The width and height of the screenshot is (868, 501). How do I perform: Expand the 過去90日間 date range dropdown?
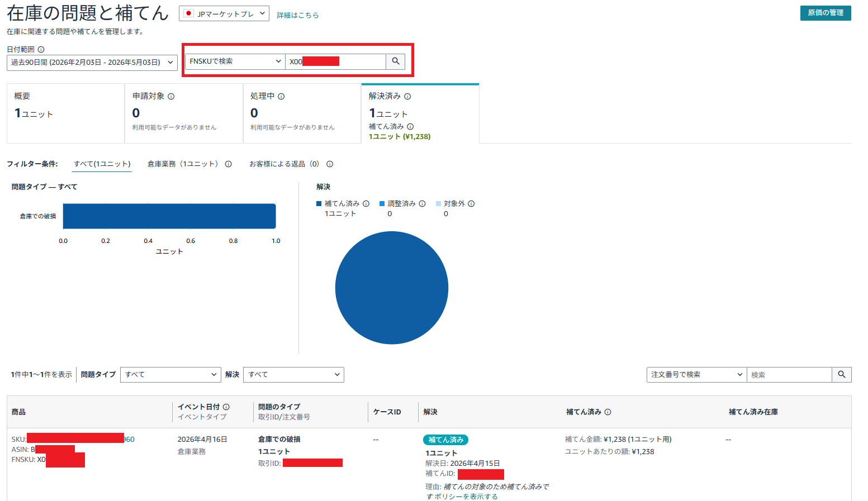92,63
